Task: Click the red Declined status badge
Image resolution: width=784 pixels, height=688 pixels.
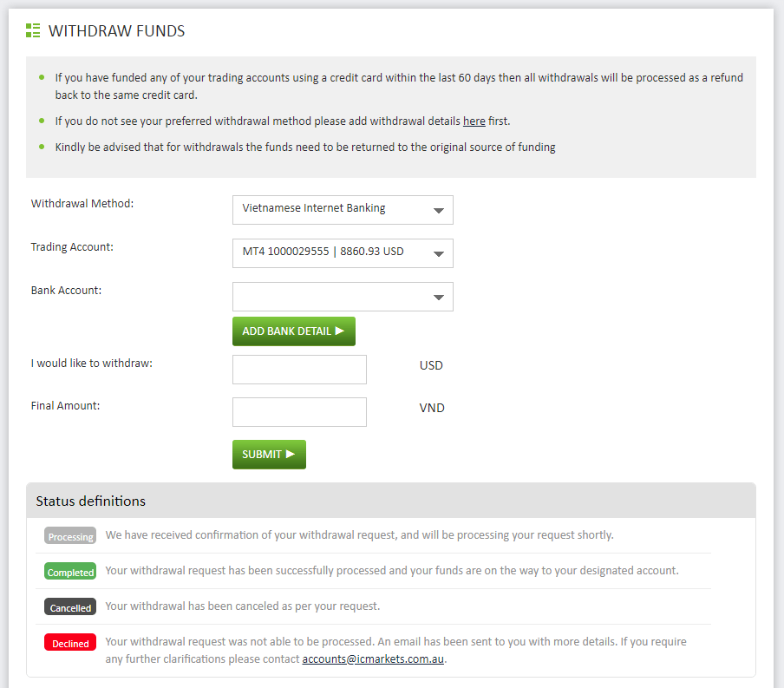Action: click(x=70, y=644)
